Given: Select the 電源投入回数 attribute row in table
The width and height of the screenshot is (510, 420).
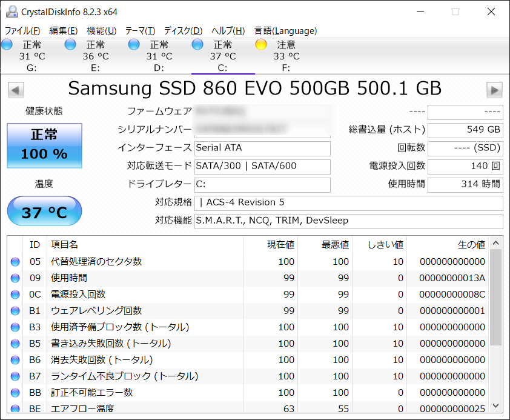Looking at the screenshot, I should (248, 295).
